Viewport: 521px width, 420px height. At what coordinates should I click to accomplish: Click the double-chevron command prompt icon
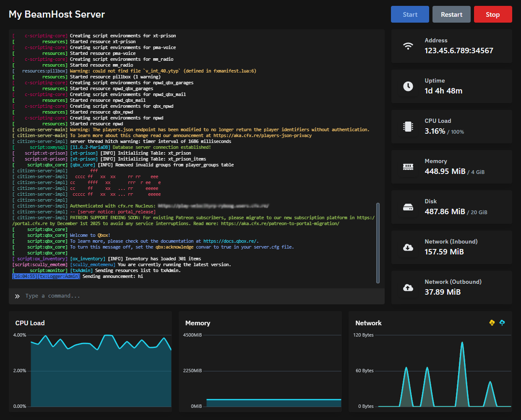click(17, 296)
